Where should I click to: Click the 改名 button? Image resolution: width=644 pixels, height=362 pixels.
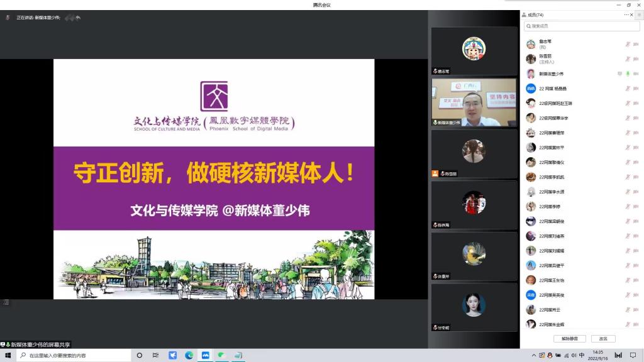coord(603,339)
